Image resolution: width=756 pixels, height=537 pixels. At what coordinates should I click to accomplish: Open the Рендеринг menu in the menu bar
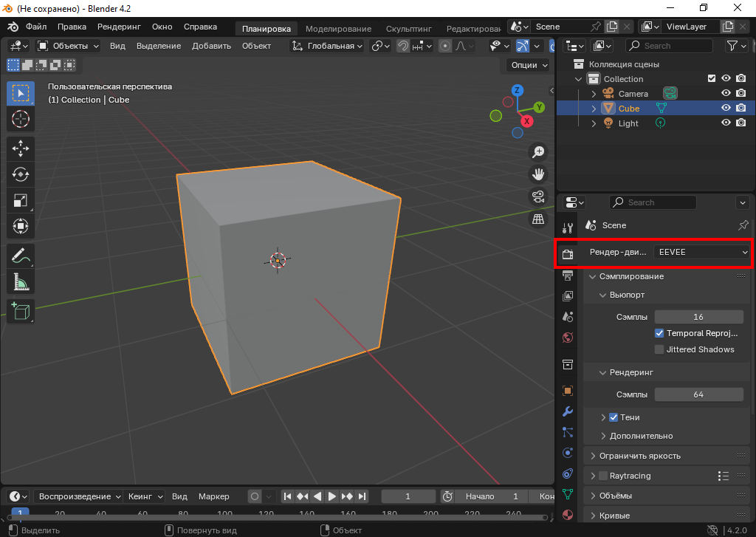[x=119, y=27]
